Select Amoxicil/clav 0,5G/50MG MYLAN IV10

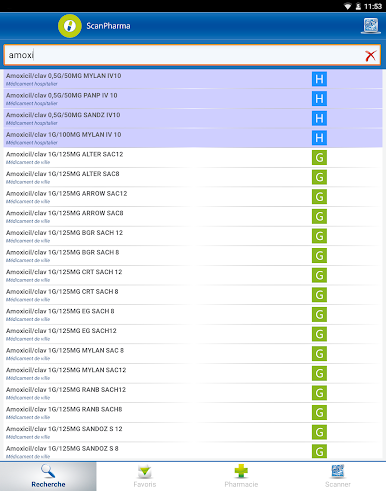coord(193,79)
